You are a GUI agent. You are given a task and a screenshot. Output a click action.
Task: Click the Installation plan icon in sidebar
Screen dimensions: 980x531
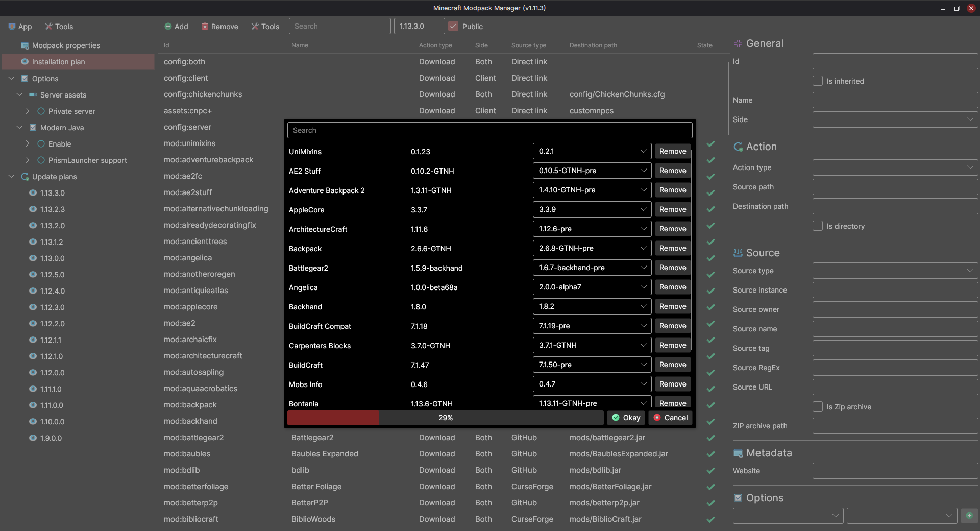[x=24, y=62]
